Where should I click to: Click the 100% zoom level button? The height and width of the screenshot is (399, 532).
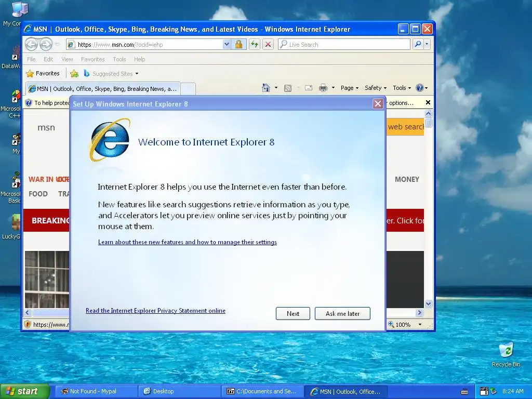click(400, 324)
